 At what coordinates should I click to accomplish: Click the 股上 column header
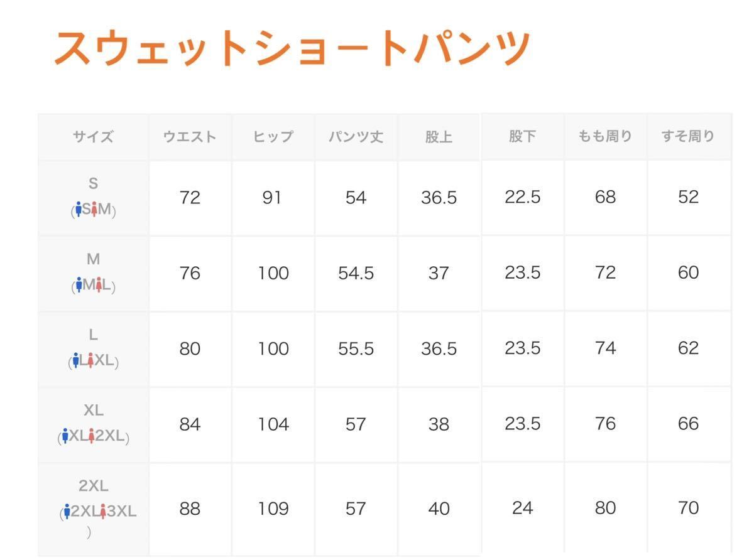(x=439, y=137)
